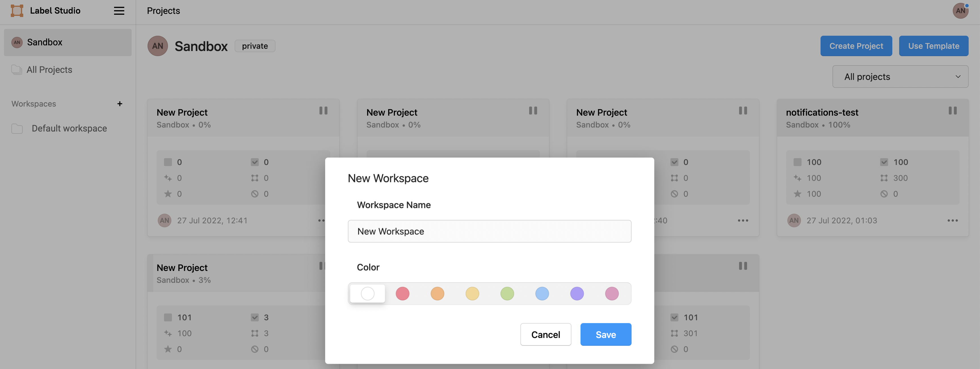
Task: Click the Label Studio logo icon
Action: pos(17,11)
